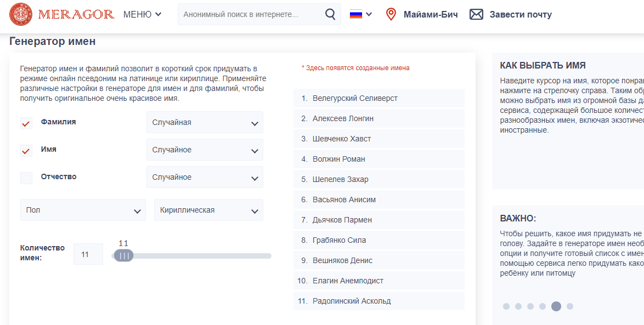Uncheck the Имя checkbox

pyautogui.click(x=26, y=150)
